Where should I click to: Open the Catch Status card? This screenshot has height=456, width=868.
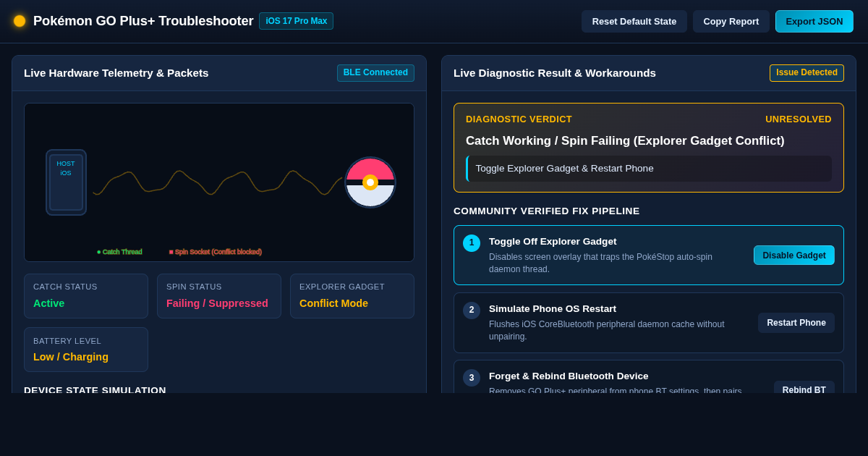pyautogui.click(x=86, y=296)
